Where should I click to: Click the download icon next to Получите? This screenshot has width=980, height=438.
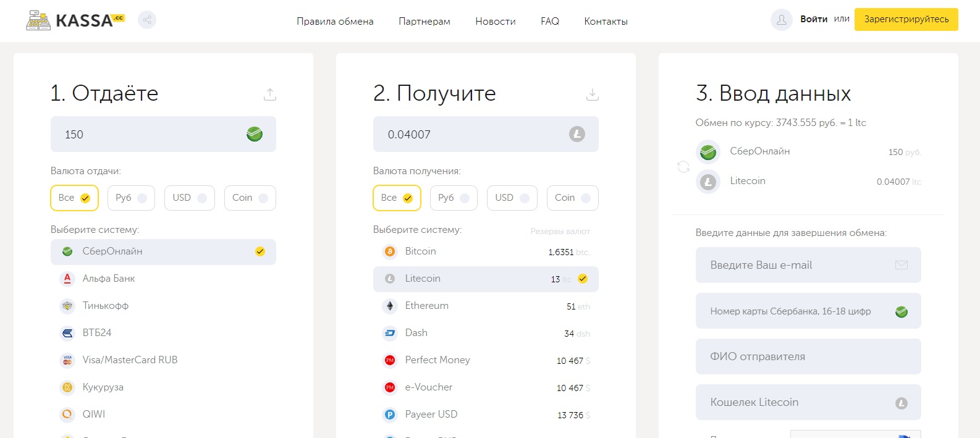593,95
